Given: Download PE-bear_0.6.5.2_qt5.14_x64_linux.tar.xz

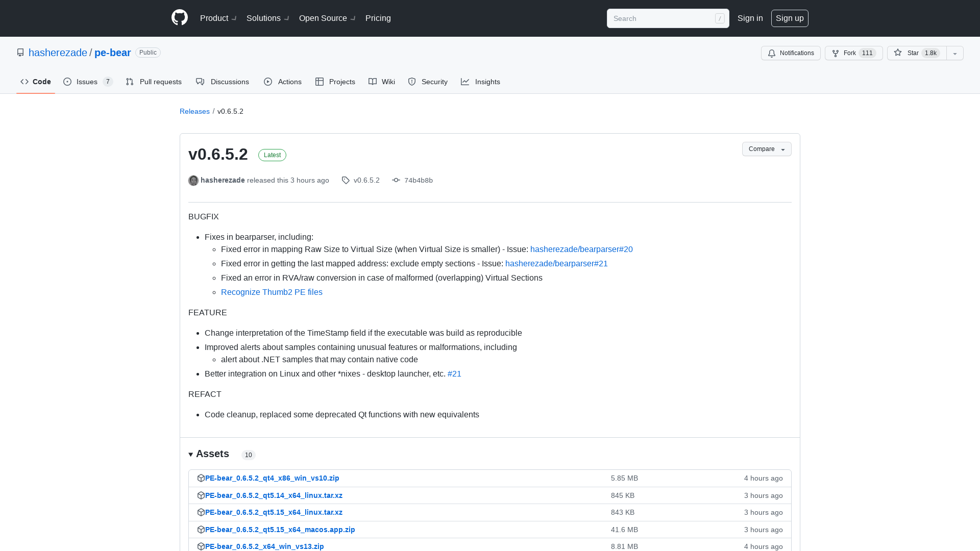Looking at the screenshot, I should (x=274, y=495).
